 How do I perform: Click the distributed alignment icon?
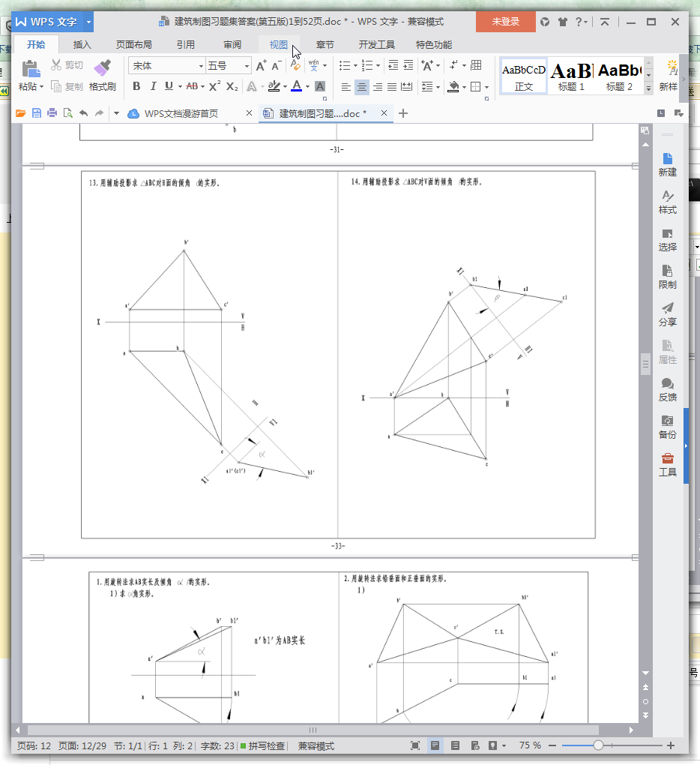click(406, 87)
